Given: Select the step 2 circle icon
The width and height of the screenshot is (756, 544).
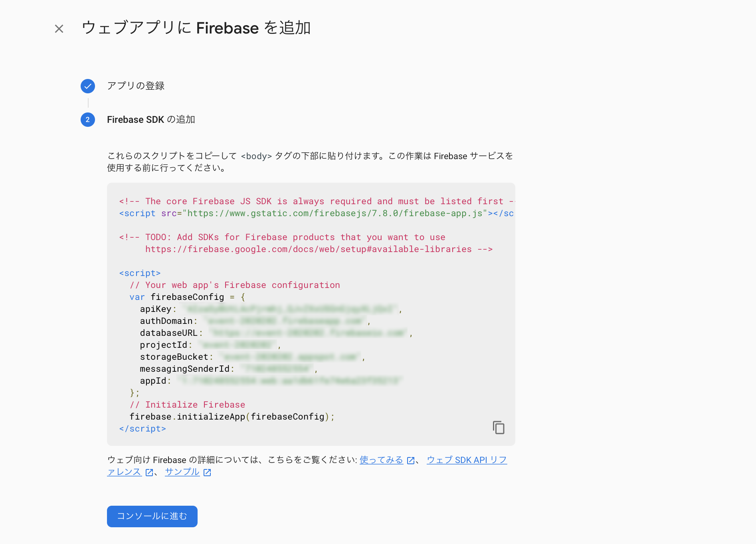Looking at the screenshot, I should tap(88, 120).
